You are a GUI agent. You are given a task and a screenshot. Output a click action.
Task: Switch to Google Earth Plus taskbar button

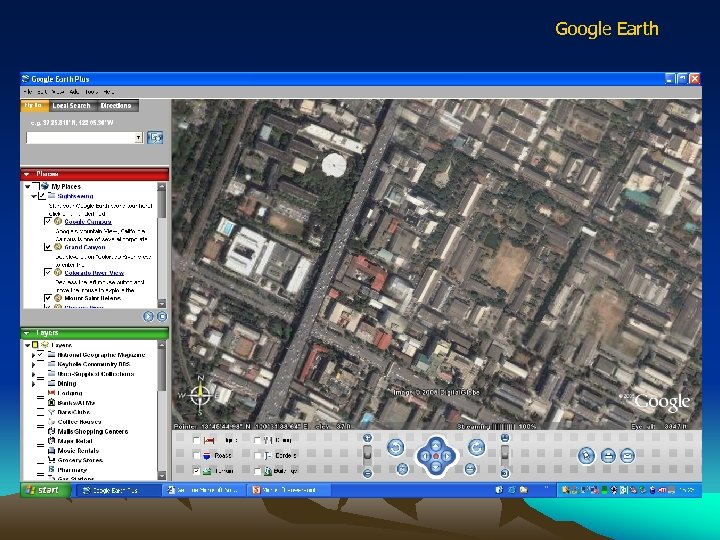pos(120,490)
